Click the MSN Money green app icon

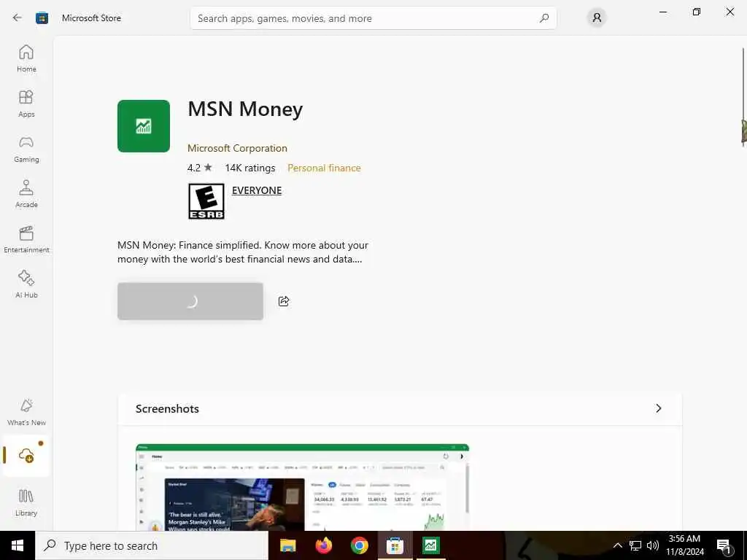click(x=144, y=126)
